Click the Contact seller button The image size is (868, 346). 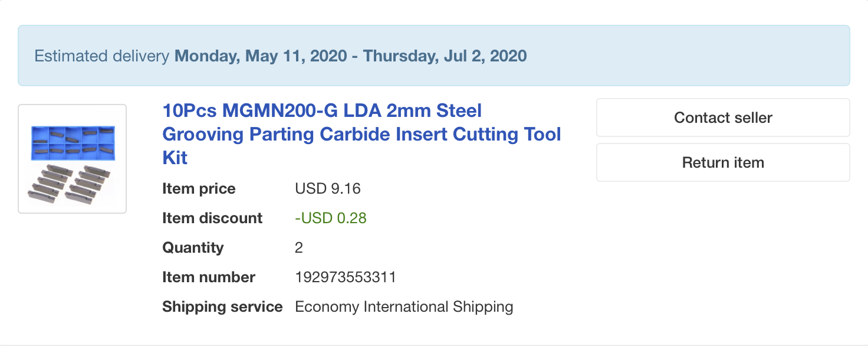tap(723, 117)
